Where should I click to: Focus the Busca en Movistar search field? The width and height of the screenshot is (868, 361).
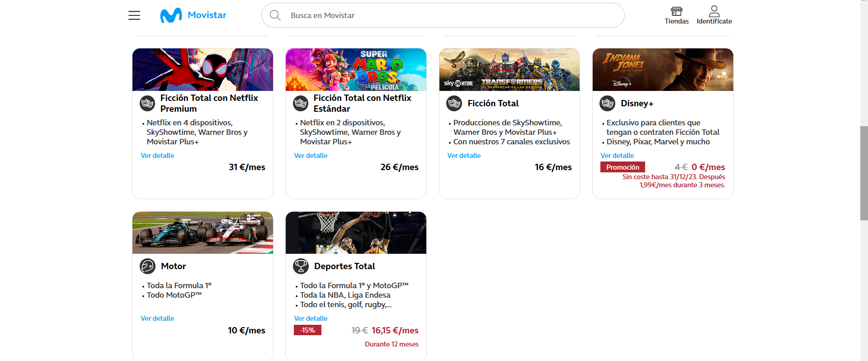click(x=443, y=15)
